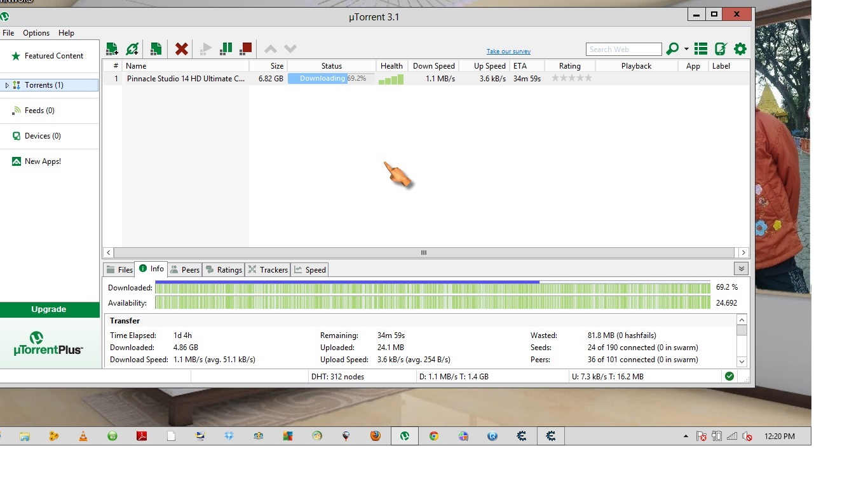
Task: Rate the torrent using the star rating
Action: (x=572, y=78)
